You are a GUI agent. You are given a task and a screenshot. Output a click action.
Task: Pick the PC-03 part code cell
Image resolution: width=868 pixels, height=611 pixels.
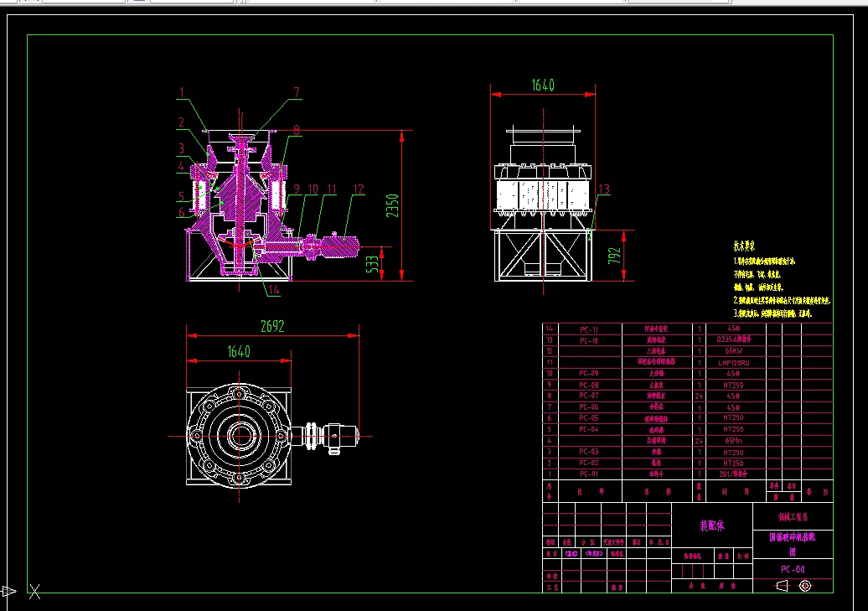(588, 452)
